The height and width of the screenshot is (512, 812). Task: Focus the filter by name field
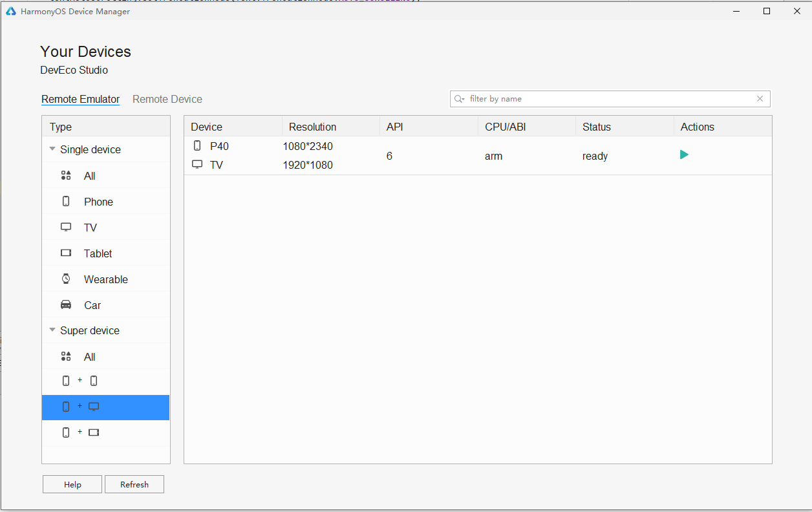click(610, 99)
